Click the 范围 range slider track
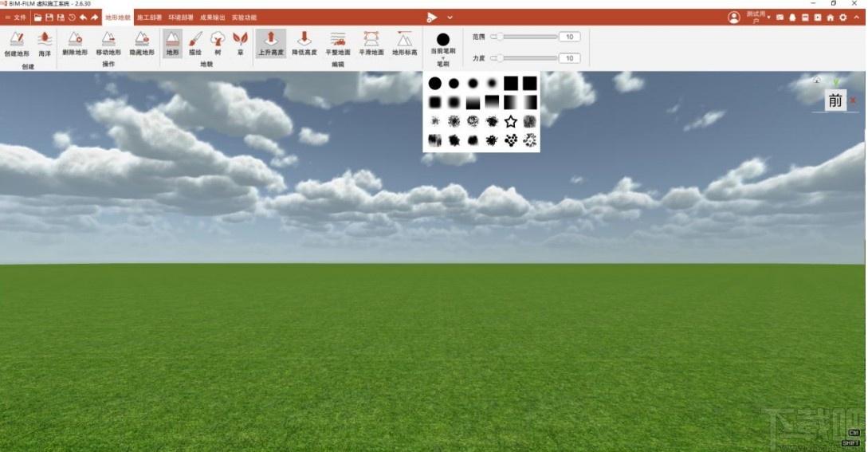The width and height of the screenshot is (868, 452). 524,37
